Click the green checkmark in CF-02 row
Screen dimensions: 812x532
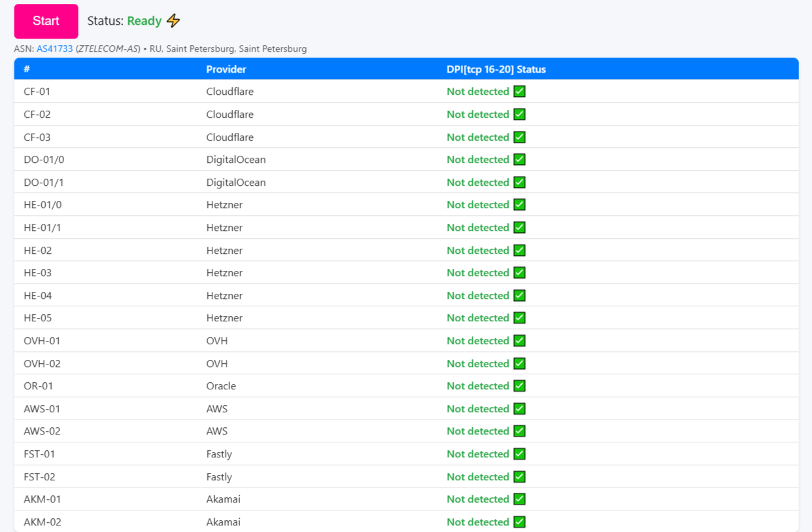[x=520, y=114]
